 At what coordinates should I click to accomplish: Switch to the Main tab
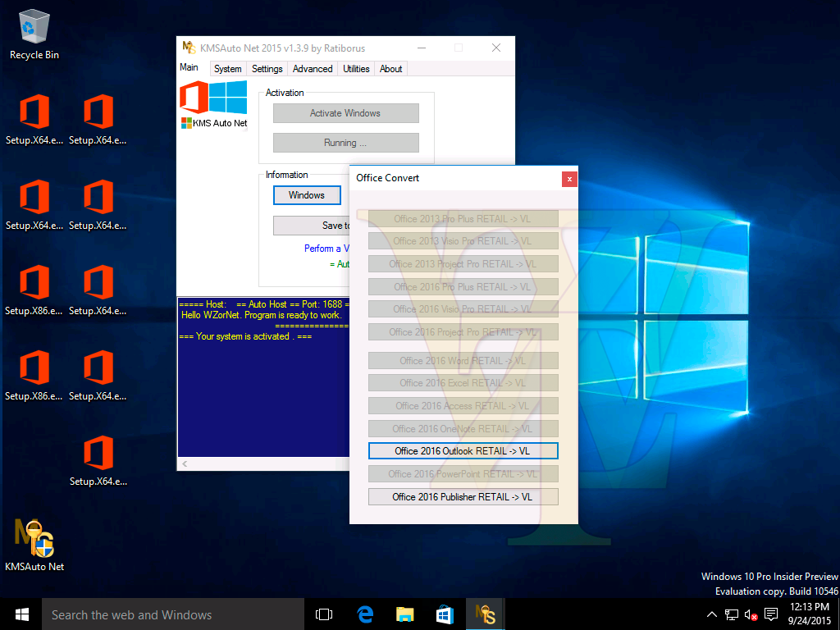click(x=189, y=67)
